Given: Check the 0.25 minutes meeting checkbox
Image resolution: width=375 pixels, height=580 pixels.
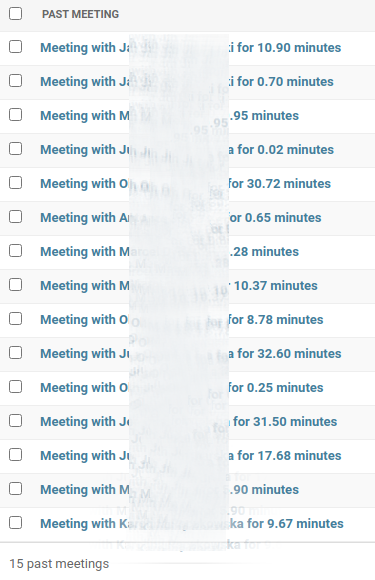Looking at the screenshot, I should point(16,387).
